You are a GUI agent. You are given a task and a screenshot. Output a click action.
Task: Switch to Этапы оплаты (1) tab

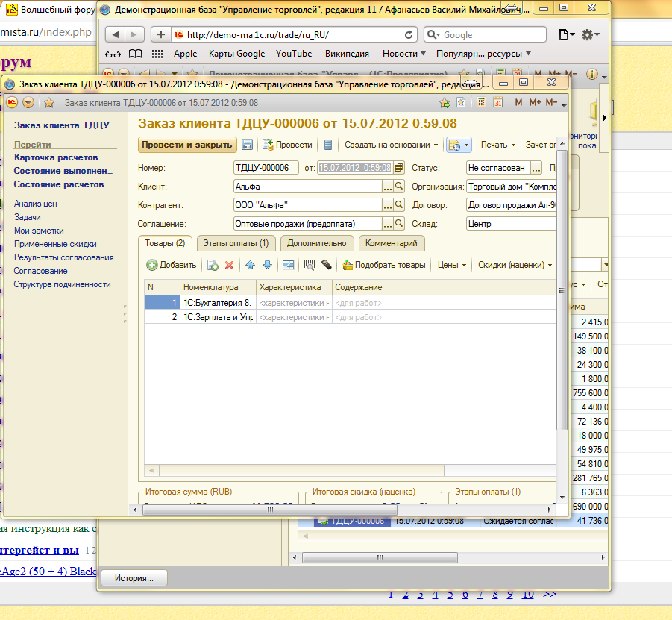(236, 243)
